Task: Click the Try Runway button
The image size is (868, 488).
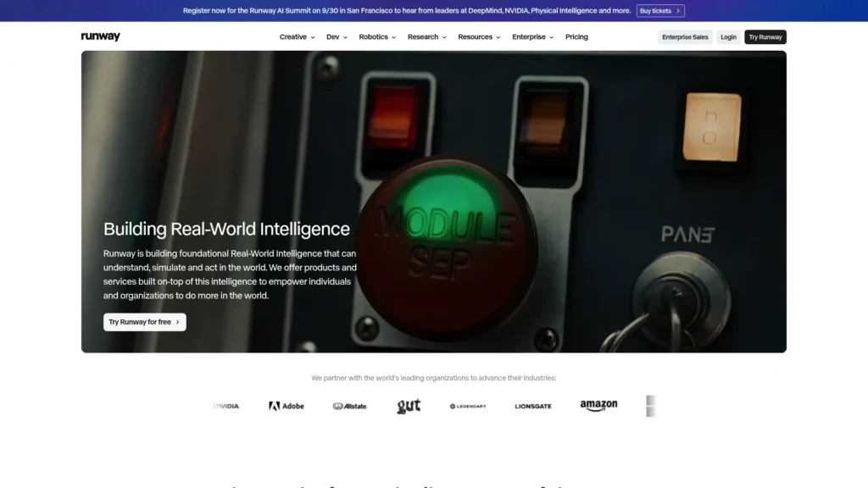Action: 765,37
